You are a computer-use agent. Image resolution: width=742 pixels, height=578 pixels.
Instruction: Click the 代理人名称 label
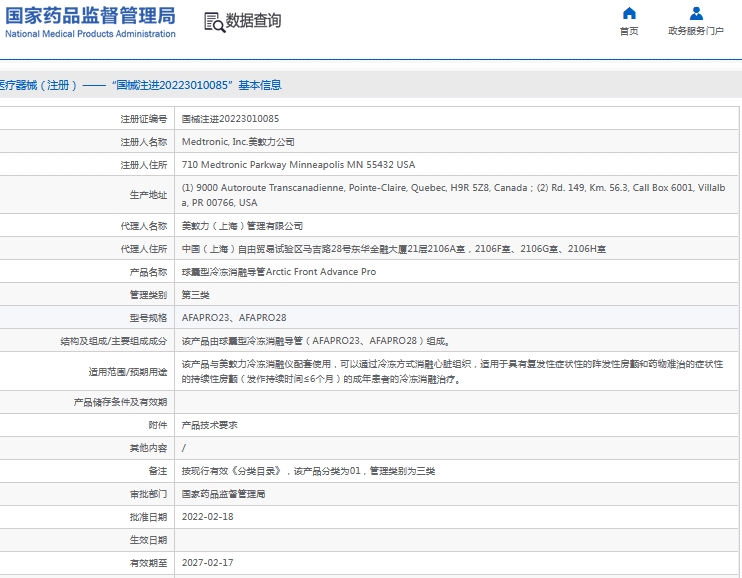144,226
